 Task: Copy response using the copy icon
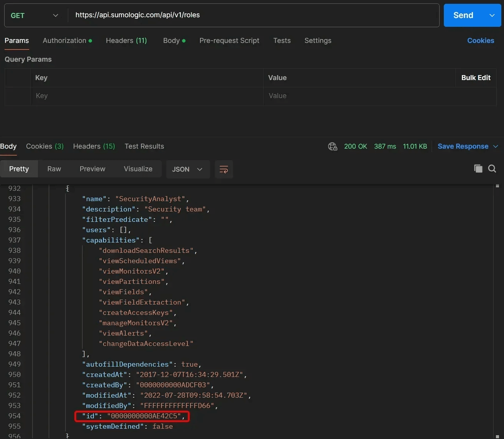pyautogui.click(x=478, y=169)
